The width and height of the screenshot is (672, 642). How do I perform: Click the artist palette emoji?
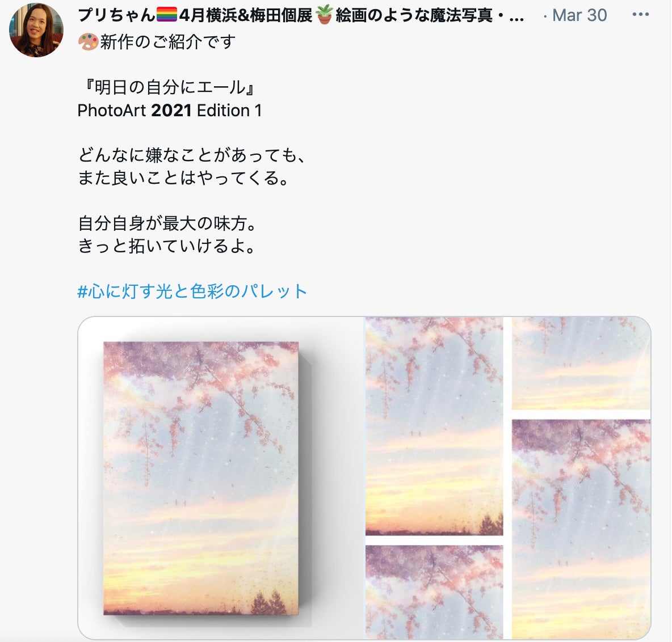tap(89, 42)
